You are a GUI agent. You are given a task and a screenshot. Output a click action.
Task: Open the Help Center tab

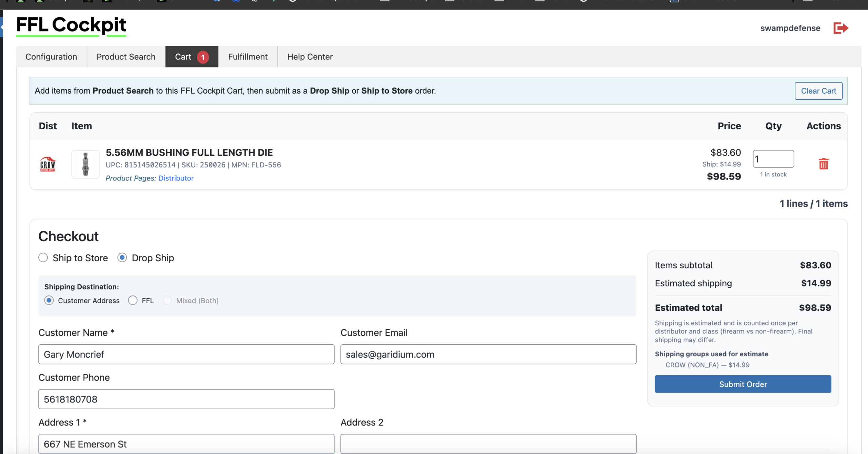click(x=310, y=57)
